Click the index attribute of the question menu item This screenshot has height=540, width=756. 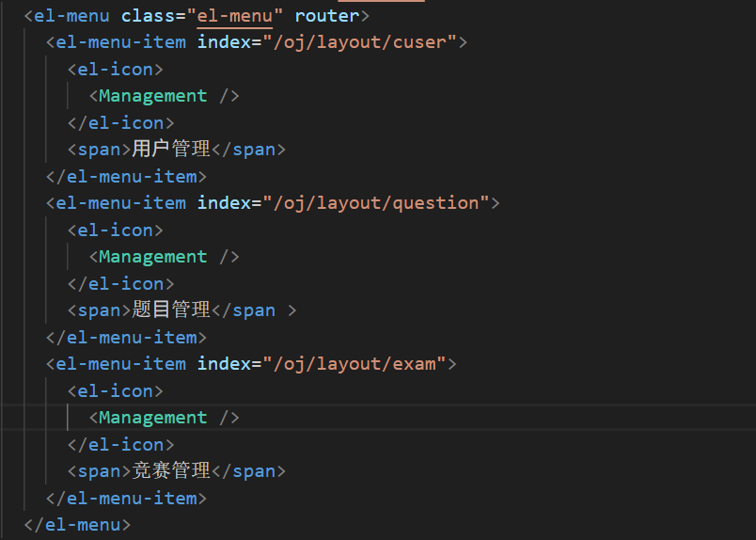coord(224,203)
